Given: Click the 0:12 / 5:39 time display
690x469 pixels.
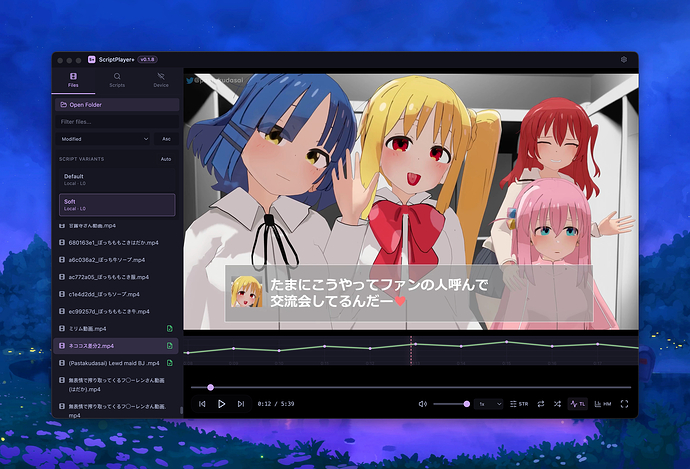Looking at the screenshot, I should pyautogui.click(x=276, y=404).
